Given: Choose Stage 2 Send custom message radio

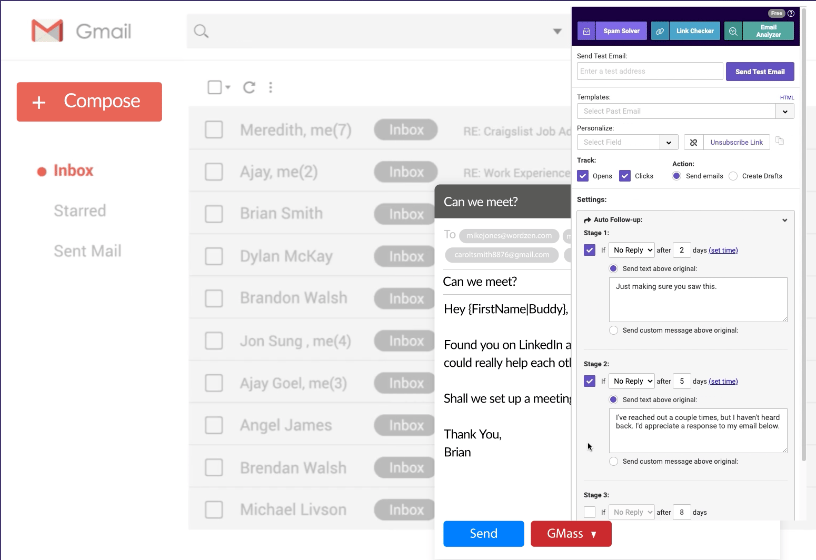Looking at the screenshot, I should (614, 462).
